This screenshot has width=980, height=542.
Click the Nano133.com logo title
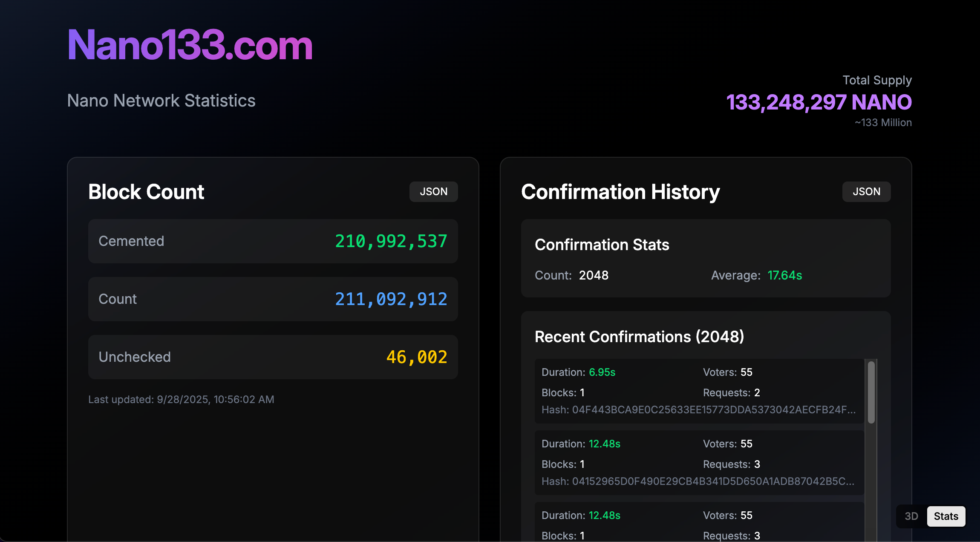190,45
